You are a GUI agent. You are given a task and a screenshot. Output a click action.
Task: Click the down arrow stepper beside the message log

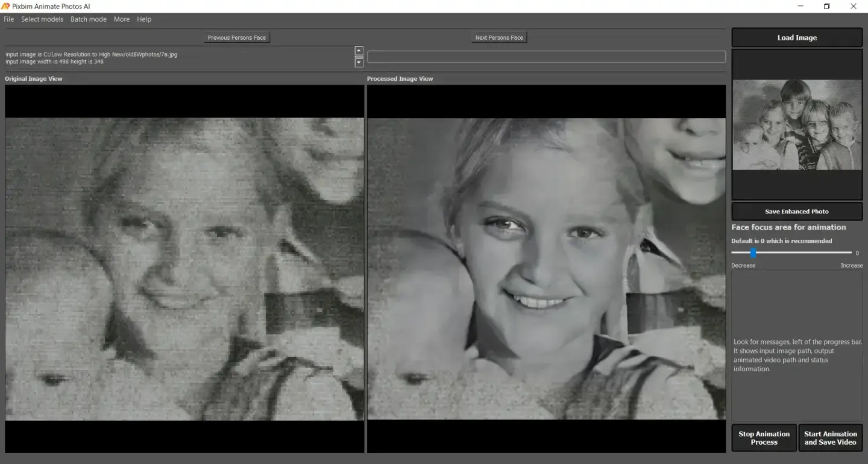(x=359, y=63)
